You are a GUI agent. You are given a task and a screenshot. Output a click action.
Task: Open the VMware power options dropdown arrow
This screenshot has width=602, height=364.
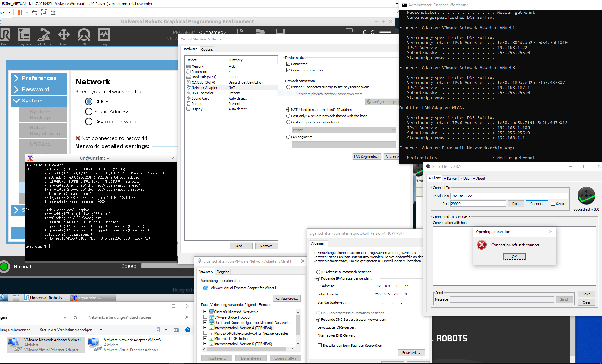point(27,12)
